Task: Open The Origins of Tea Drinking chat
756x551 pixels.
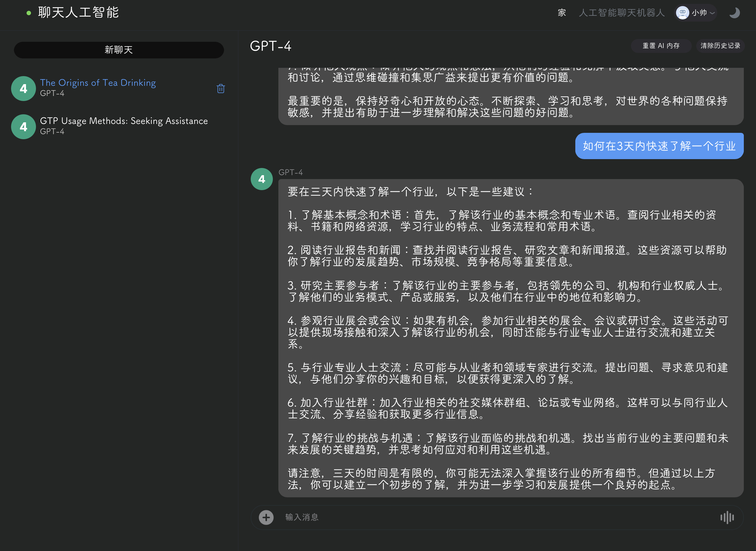Action: [98, 82]
